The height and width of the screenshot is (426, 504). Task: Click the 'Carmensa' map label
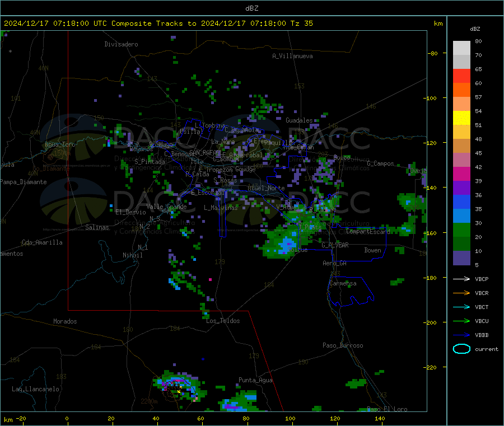(343, 283)
